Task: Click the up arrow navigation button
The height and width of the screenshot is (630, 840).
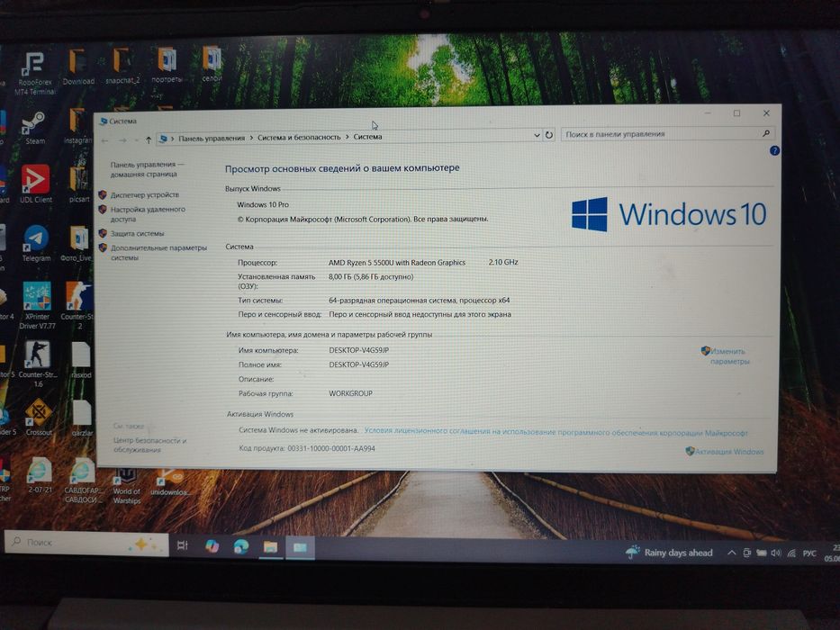Action: [149, 140]
